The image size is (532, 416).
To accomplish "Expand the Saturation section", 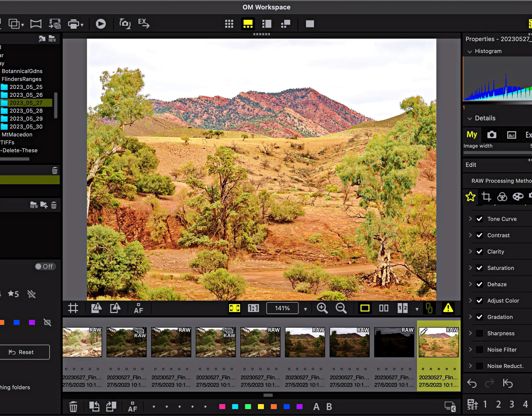I will (470, 268).
